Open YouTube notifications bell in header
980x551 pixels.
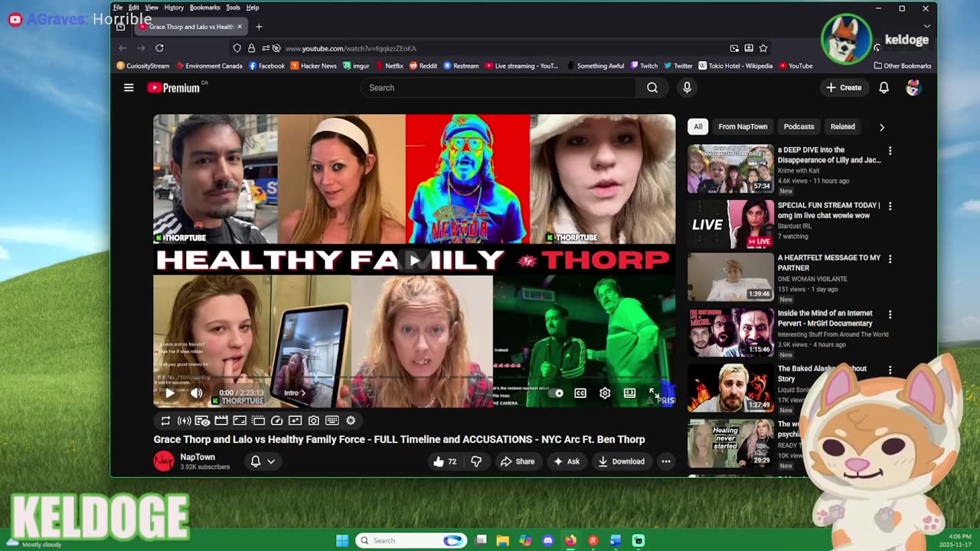884,87
